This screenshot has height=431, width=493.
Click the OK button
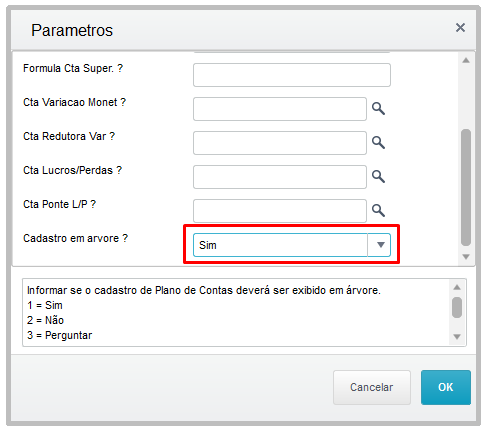click(x=446, y=387)
